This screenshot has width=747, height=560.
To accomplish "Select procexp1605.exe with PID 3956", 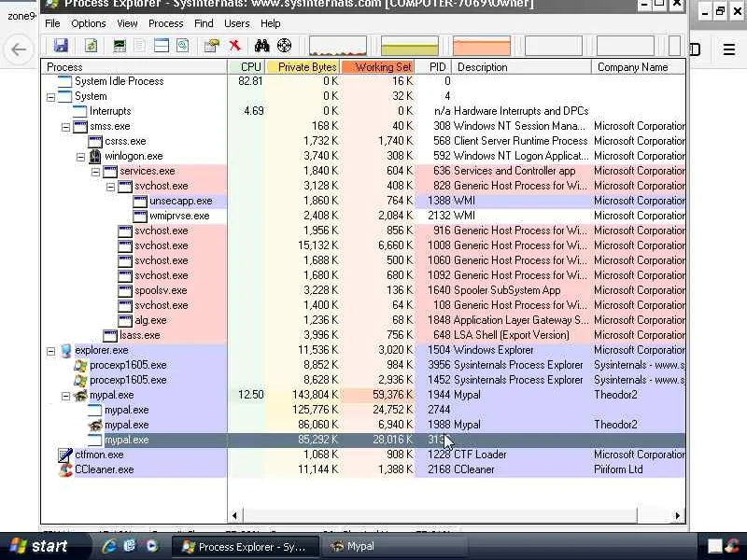I will [x=363, y=365].
